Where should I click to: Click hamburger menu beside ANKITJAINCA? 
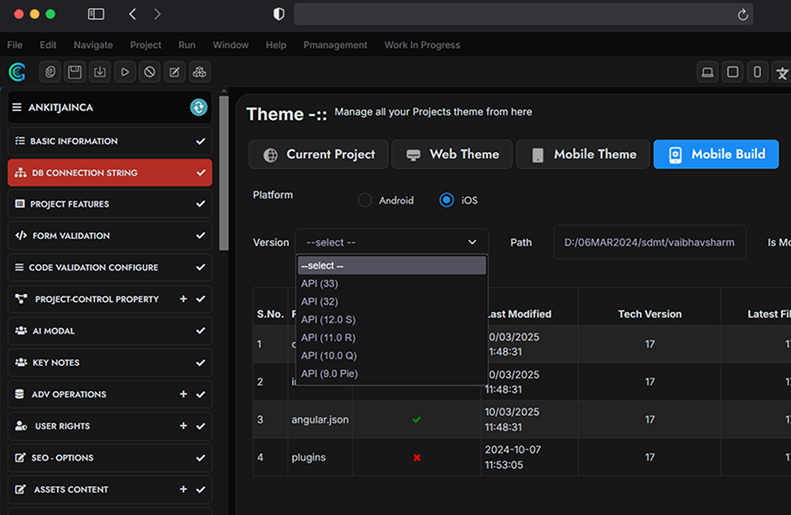click(x=17, y=107)
